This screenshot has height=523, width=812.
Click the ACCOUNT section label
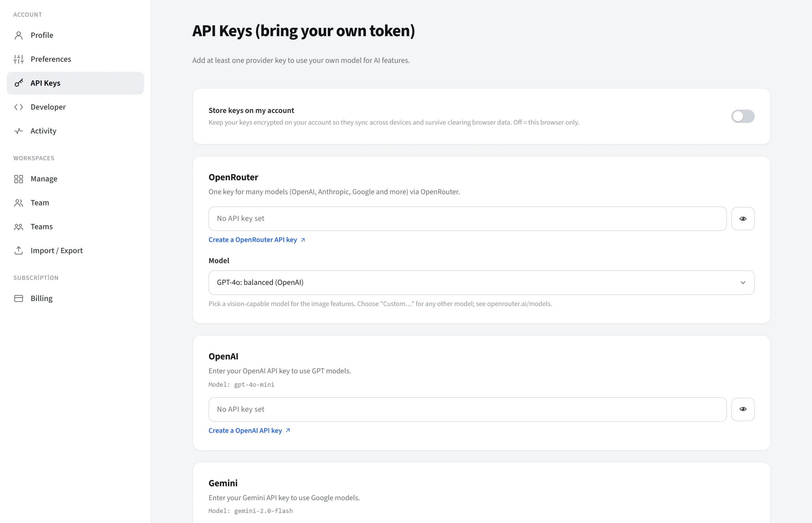coord(28,14)
